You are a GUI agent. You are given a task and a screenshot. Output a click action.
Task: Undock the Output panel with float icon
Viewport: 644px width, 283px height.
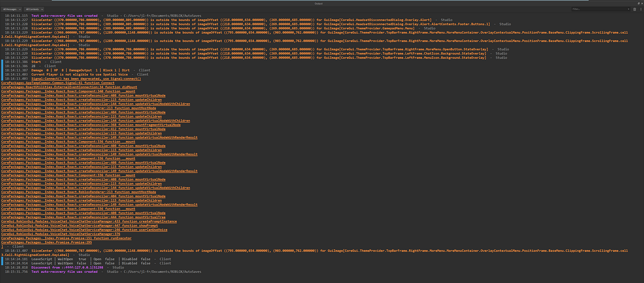coord(638,3)
